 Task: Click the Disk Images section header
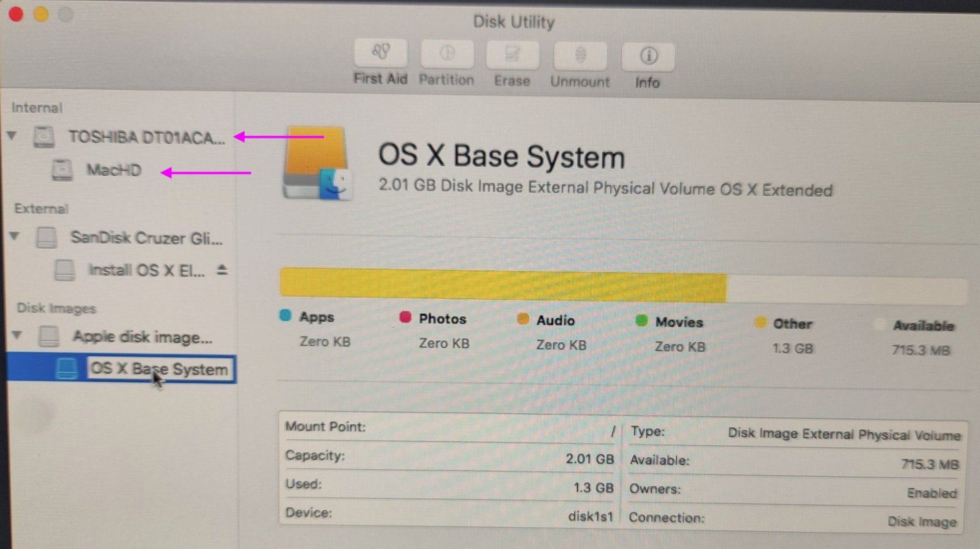pos(56,308)
